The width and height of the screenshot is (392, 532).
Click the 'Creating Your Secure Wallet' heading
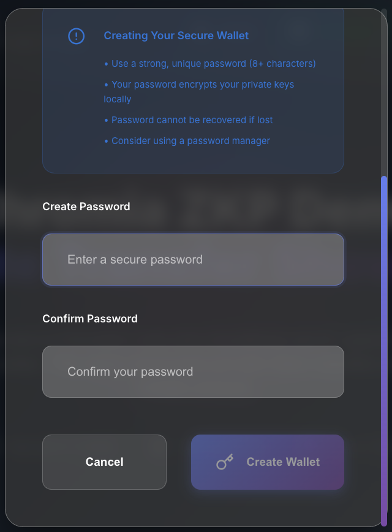tap(176, 36)
